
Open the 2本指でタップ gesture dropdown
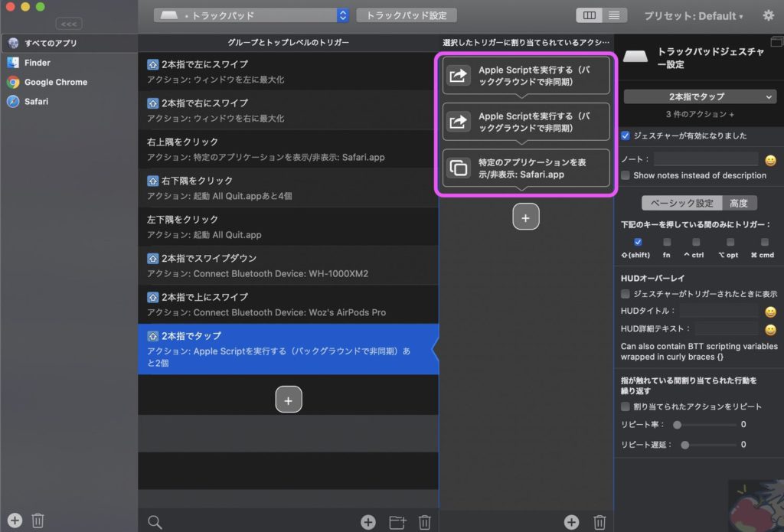pos(697,96)
